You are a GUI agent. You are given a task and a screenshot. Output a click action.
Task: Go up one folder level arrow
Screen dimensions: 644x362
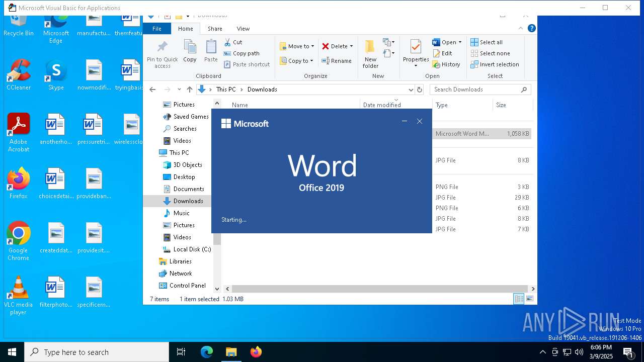(x=190, y=89)
